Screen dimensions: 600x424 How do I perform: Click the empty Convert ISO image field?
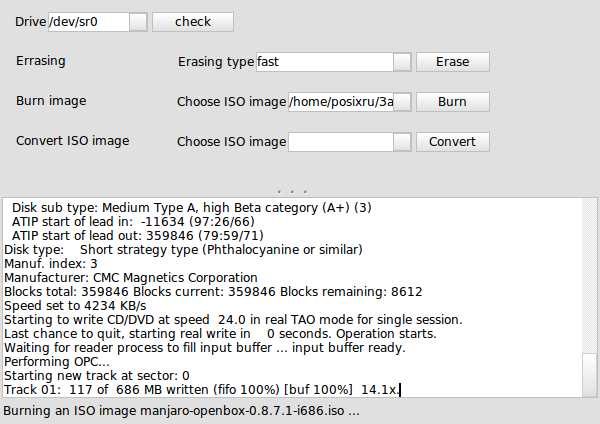pyautogui.click(x=341, y=142)
